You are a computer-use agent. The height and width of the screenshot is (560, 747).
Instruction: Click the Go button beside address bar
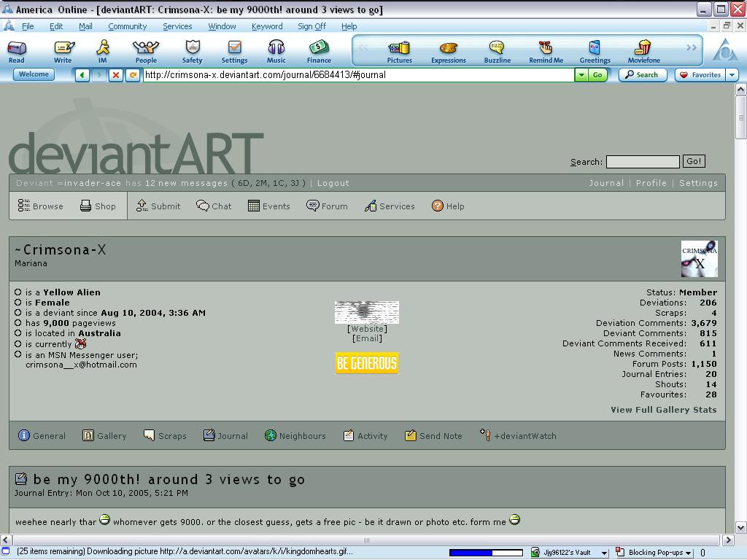click(598, 75)
